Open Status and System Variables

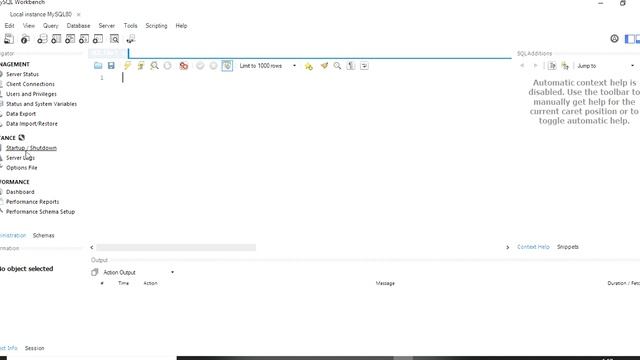point(41,104)
